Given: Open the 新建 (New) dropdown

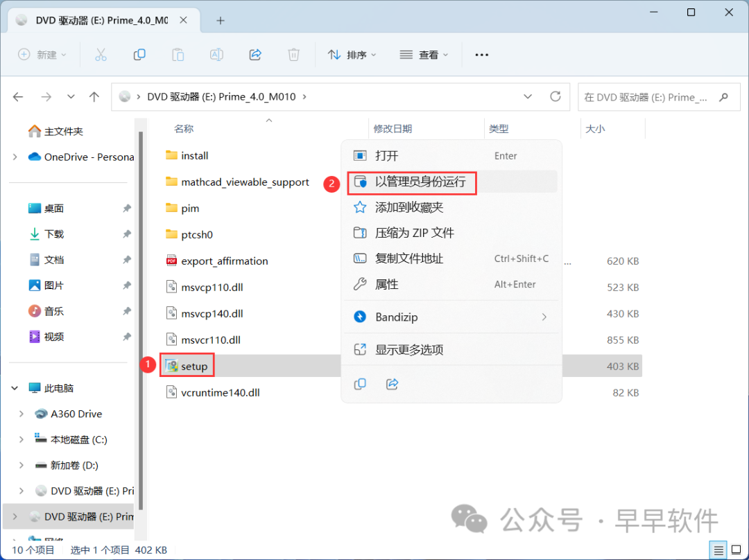Looking at the screenshot, I should tap(42, 55).
